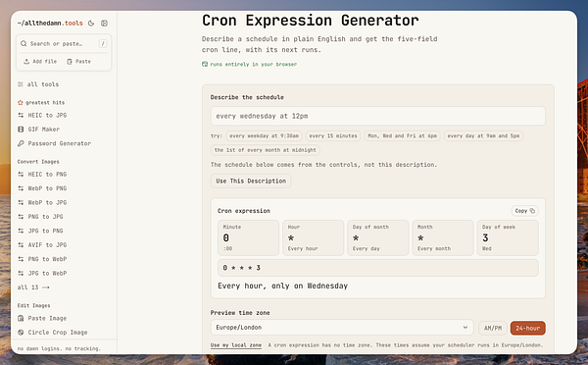The image size is (588, 365).
Task: Click the Cron Expression Generator heading
Action: point(310,21)
